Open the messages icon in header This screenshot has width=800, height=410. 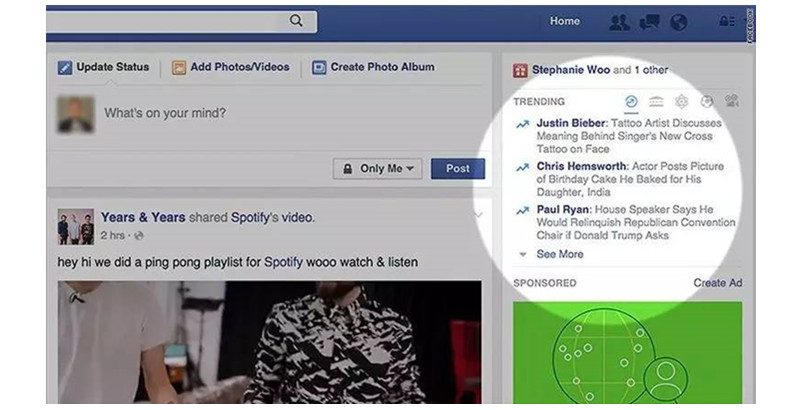(x=649, y=22)
